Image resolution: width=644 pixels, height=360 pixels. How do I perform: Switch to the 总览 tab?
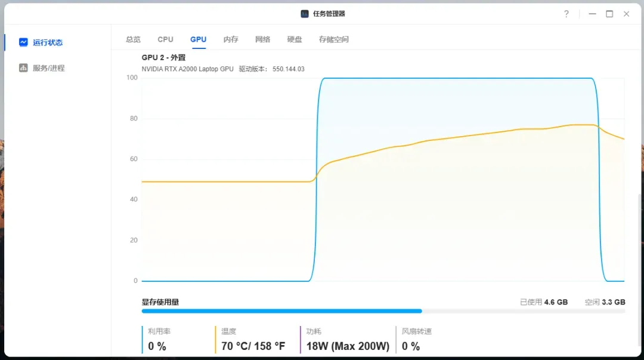coord(132,39)
